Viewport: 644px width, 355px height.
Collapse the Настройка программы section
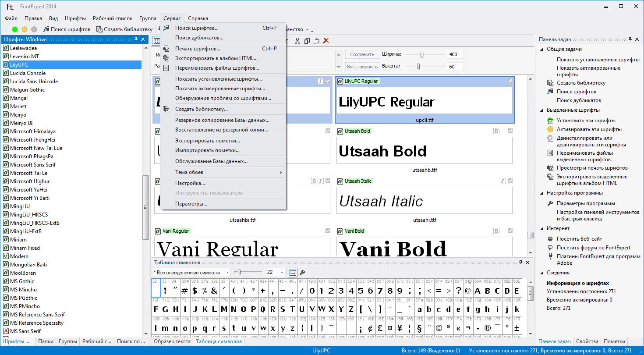[x=542, y=193]
